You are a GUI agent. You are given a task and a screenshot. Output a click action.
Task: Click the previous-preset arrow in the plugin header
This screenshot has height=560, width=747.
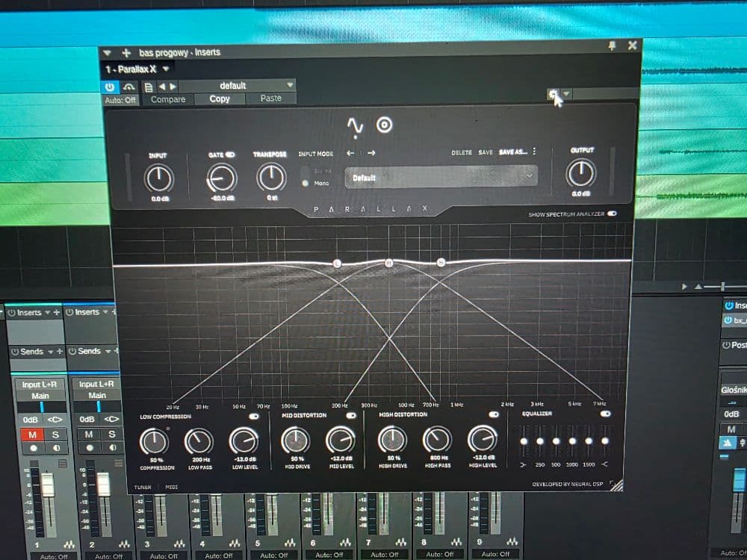point(162,87)
